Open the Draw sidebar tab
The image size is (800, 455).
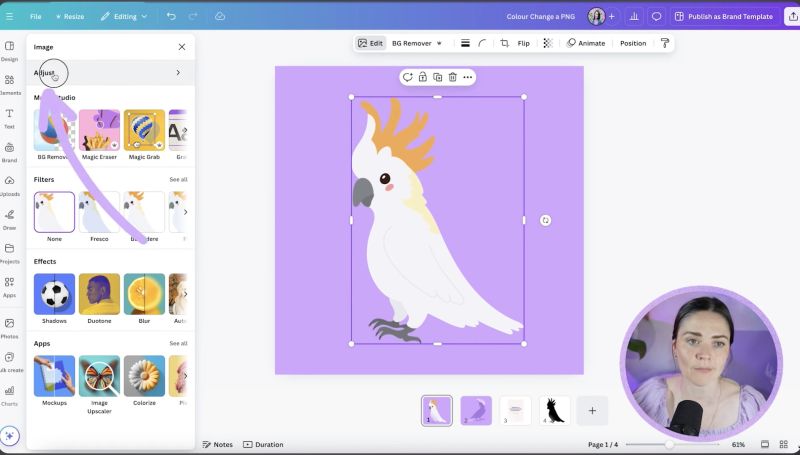tap(9, 220)
